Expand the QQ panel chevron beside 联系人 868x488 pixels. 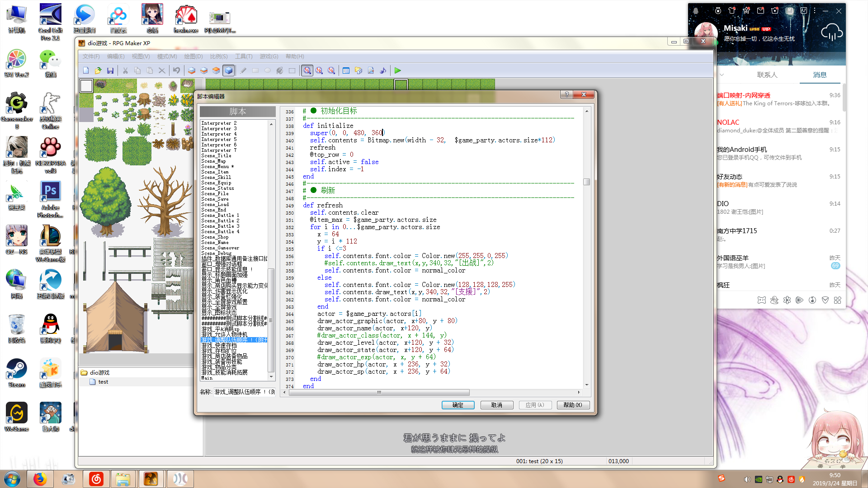pyautogui.click(x=722, y=75)
